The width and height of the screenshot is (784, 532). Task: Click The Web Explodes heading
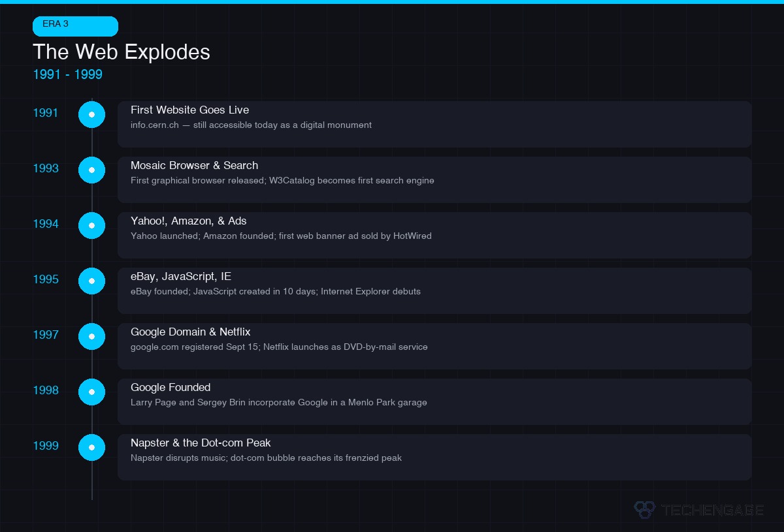122,52
